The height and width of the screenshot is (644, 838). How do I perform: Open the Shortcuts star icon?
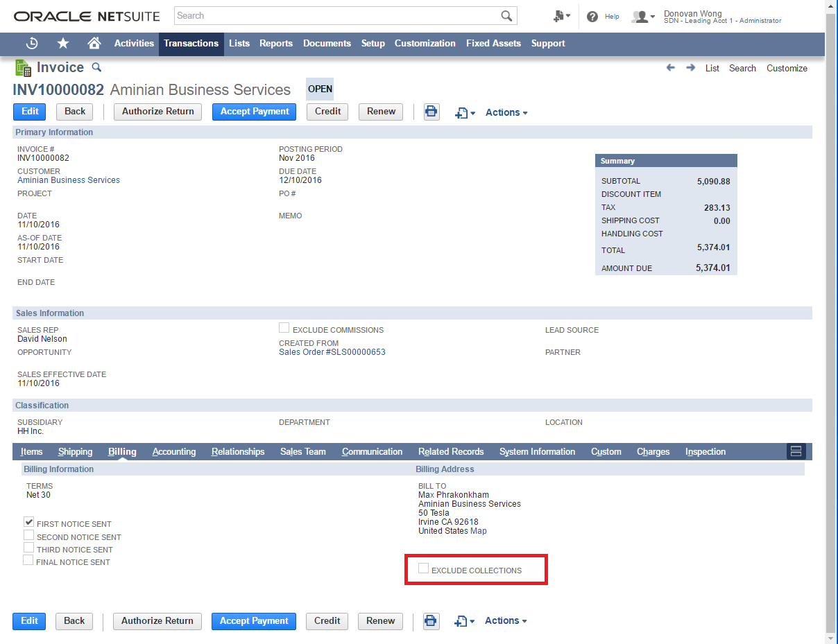click(63, 43)
